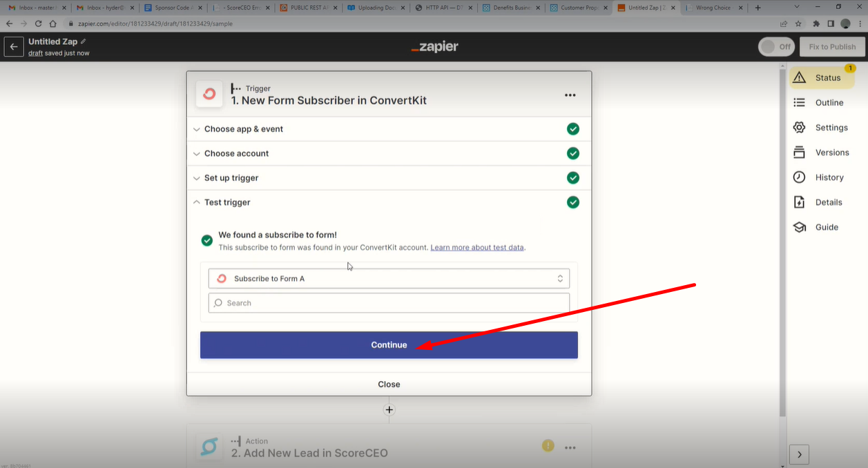This screenshot has width=868, height=468.
Task: Open the Add New Lead in ScoreCEO step
Action: 389,447
